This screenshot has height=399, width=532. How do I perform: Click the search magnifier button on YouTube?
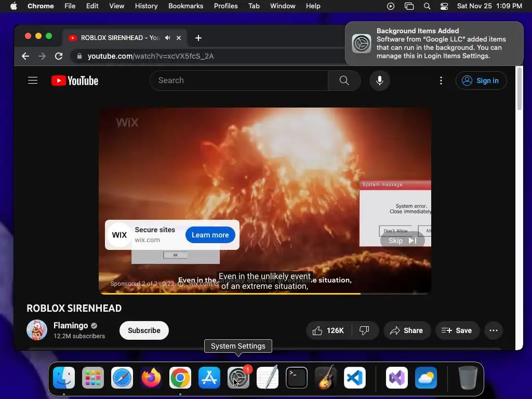coord(344,81)
